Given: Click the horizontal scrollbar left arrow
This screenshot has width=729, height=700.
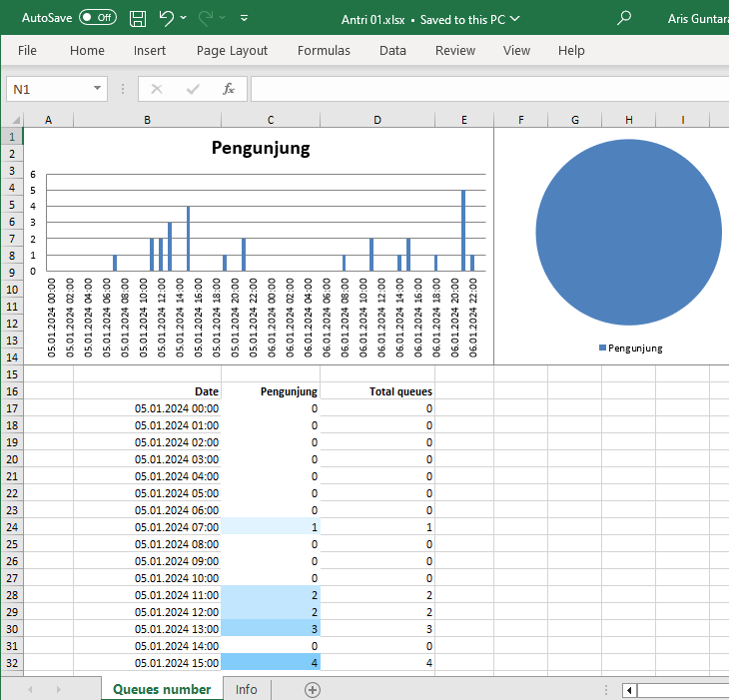Looking at the screenshot, I should [x=629, y=690].
